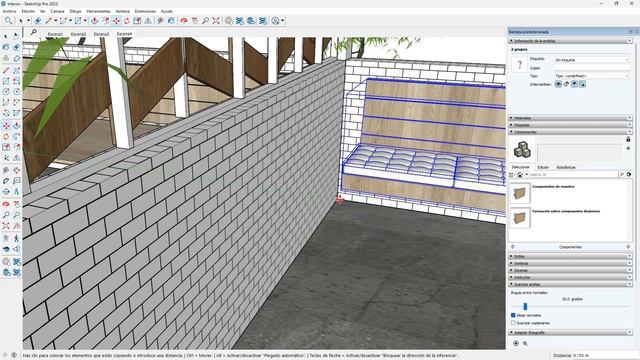Screen dimensions: 640x360
Task: Select the 3D Text tool in the left toolbar
Action: [x=16, y=191]
